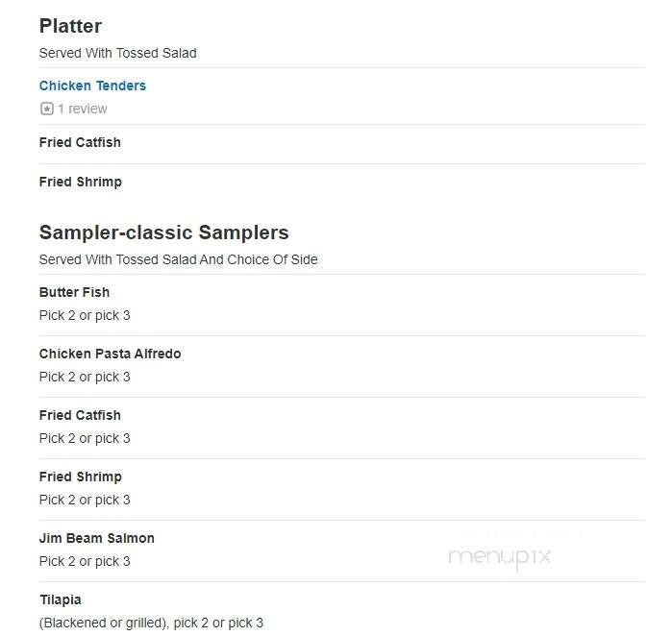
Task: Open the 1 review text
Action: (83, 109)
